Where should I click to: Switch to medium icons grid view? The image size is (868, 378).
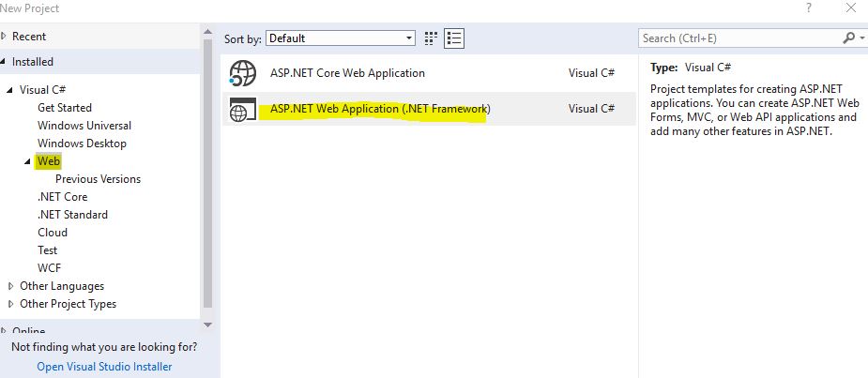431,38
